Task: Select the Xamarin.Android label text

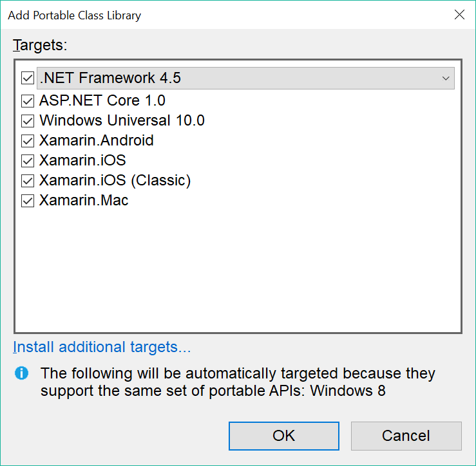Action: tap(97, 140)
